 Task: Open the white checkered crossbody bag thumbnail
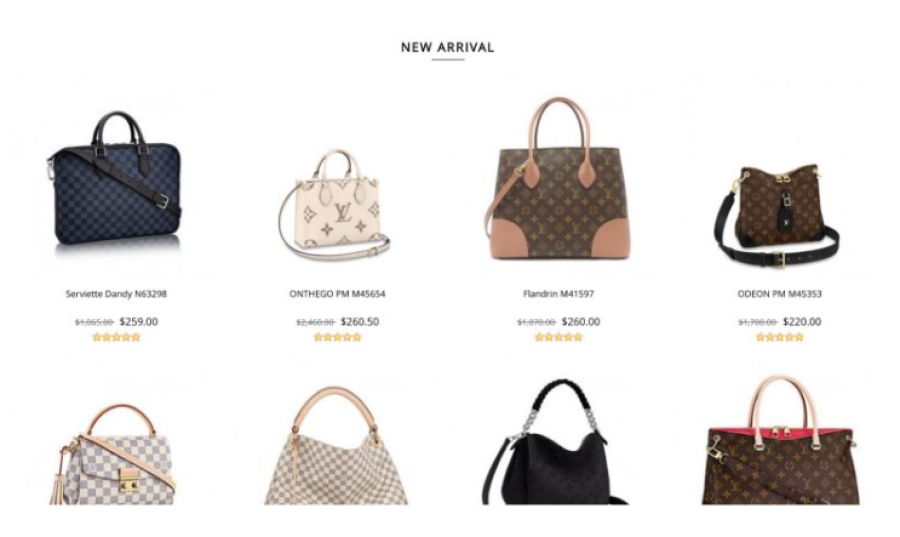pyautogui.click(x=113, y=454)
